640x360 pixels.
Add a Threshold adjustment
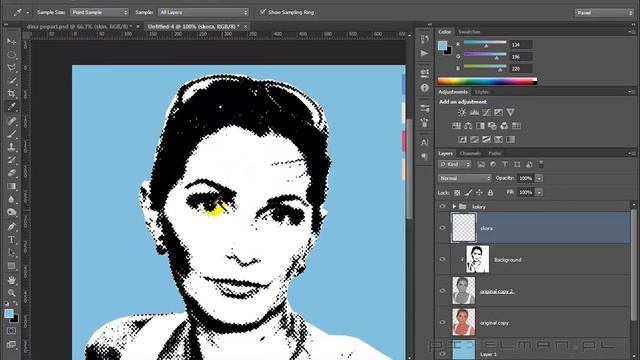[486, 139]
